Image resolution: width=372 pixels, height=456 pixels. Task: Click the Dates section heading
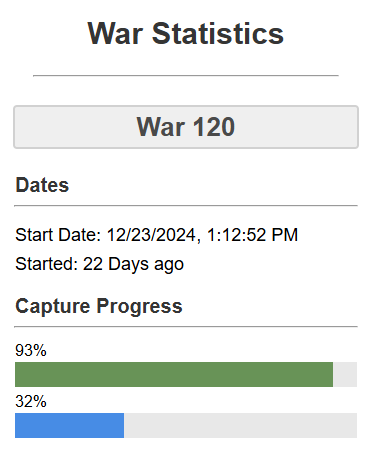point(42,185)
